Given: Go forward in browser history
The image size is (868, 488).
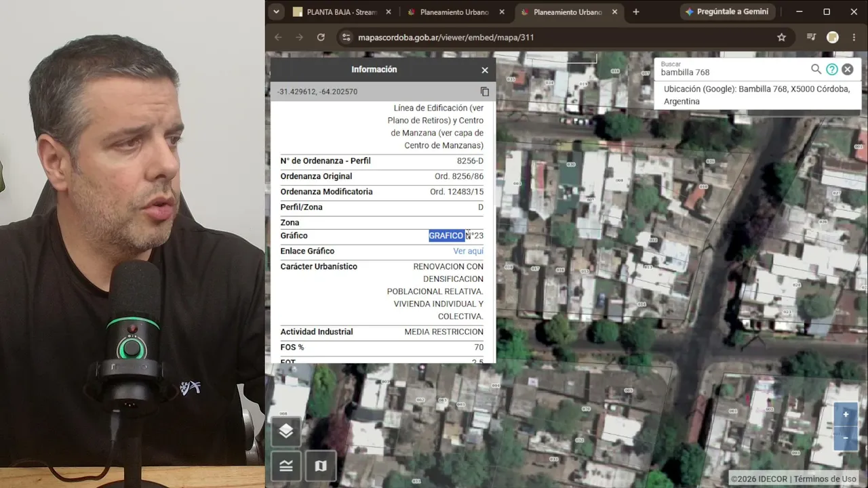Looking at the screenshot, I should pos(299,37).
